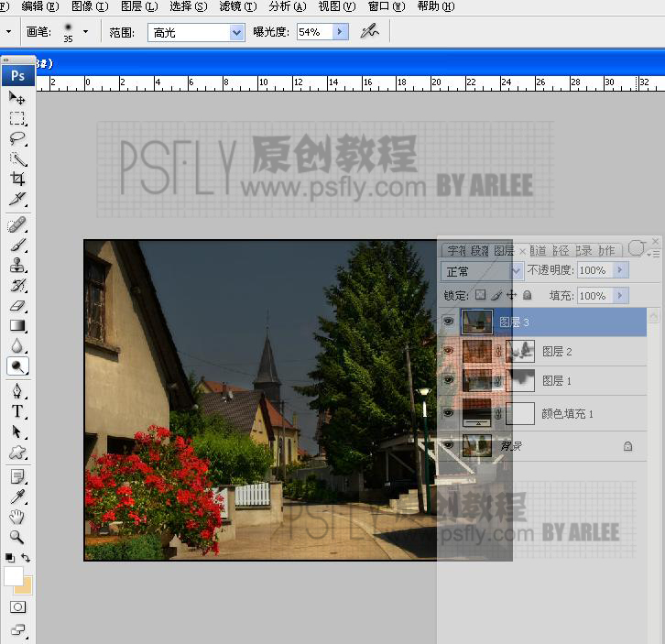Open the 填充 fill slider arrow
665x644 pixels.
[x=619, y=295]
